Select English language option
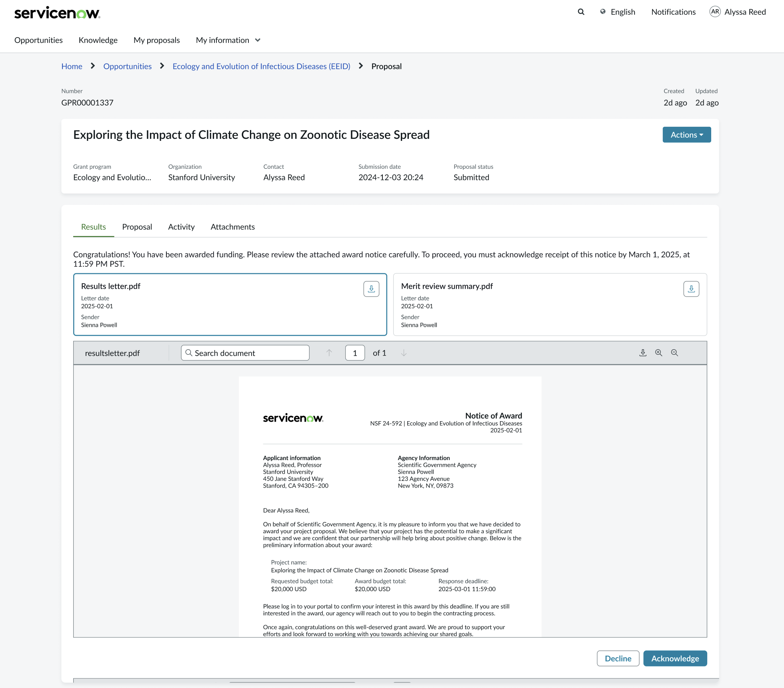This screenshot has height=688, width=784. (623, 12)
